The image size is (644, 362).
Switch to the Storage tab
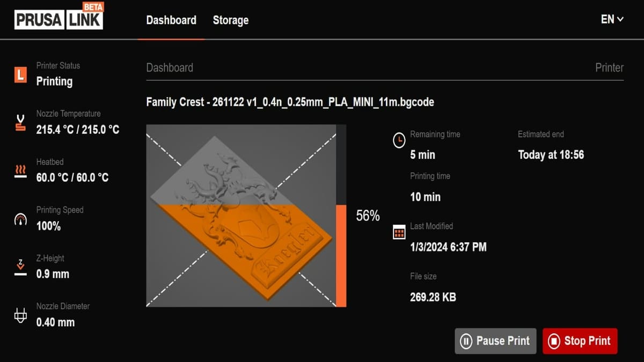click(231, 20)
